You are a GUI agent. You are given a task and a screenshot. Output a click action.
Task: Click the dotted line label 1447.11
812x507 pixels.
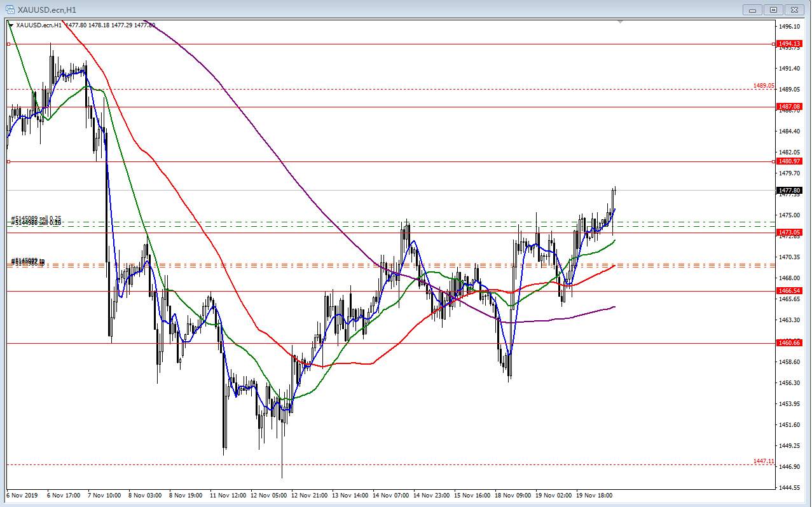(x=764, y=461)
